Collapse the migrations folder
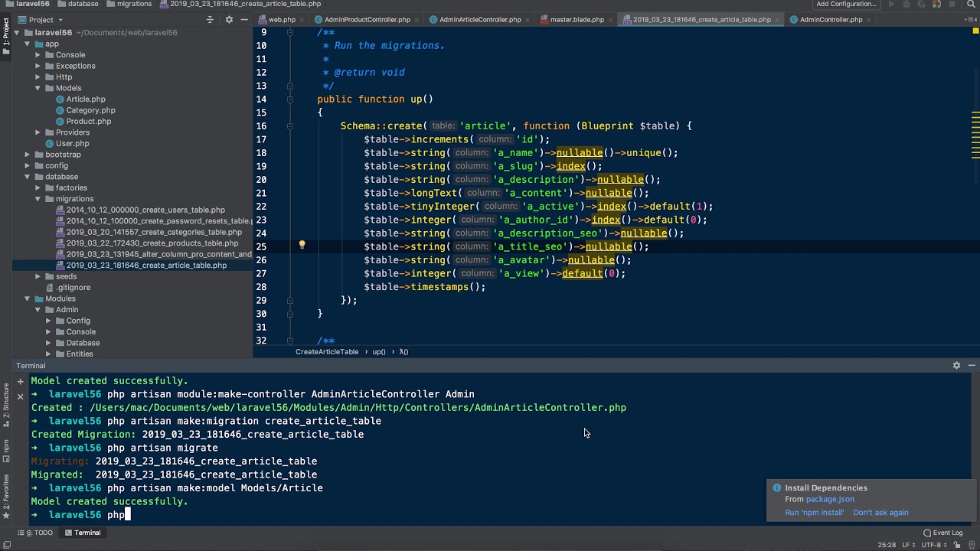 pyautogui.click(x=38, y=199)
